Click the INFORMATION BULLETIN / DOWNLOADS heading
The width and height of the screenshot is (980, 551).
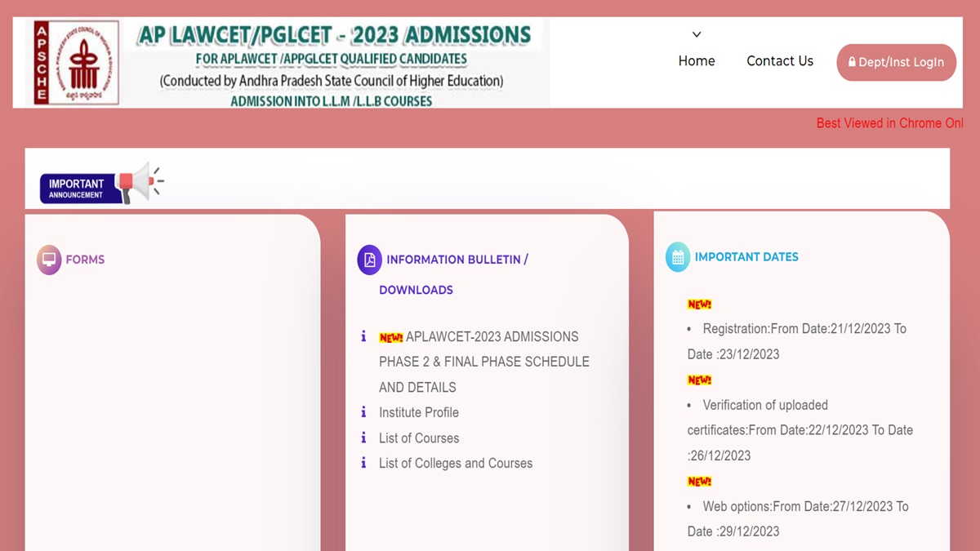click(x=453, y=274)
